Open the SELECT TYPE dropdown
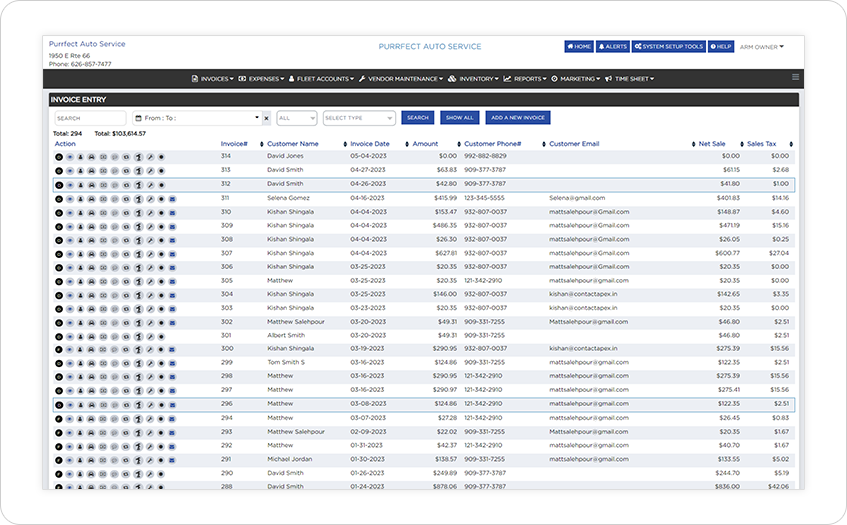This screenshot has height=525, width=847. point(359,118)
